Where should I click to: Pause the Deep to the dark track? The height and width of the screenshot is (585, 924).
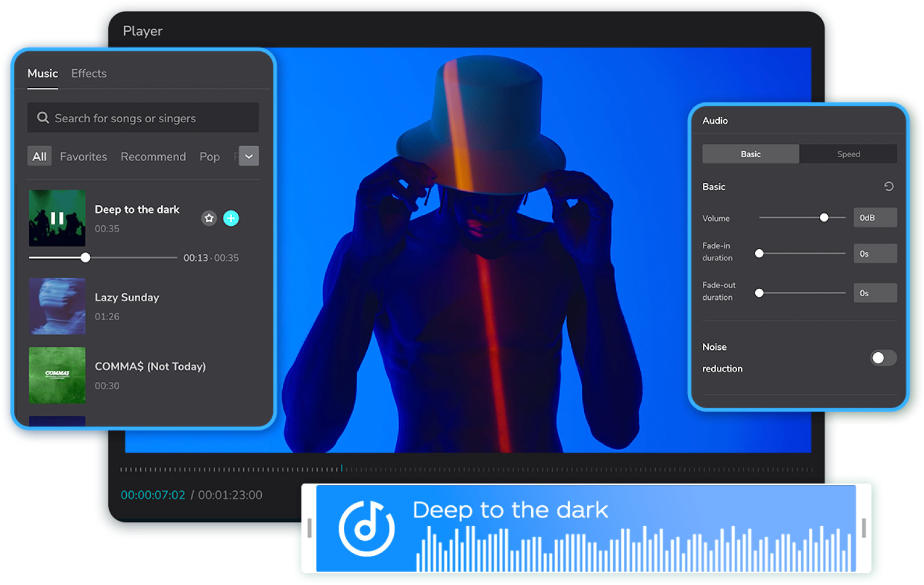57,218
